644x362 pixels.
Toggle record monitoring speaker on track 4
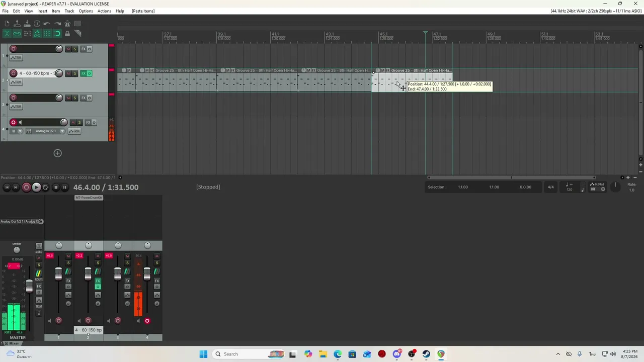click(20, 122)
